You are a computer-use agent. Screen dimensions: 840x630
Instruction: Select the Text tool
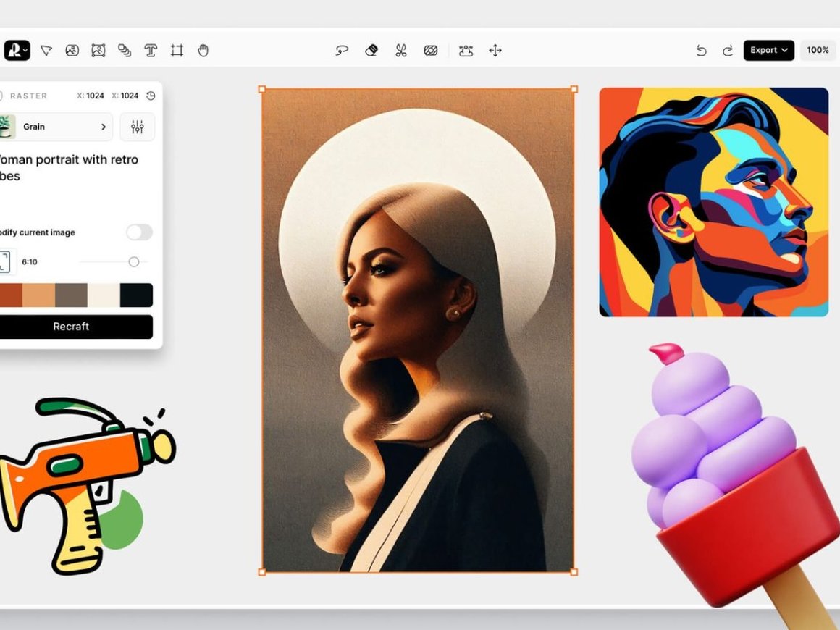click(x=151, y=51)
